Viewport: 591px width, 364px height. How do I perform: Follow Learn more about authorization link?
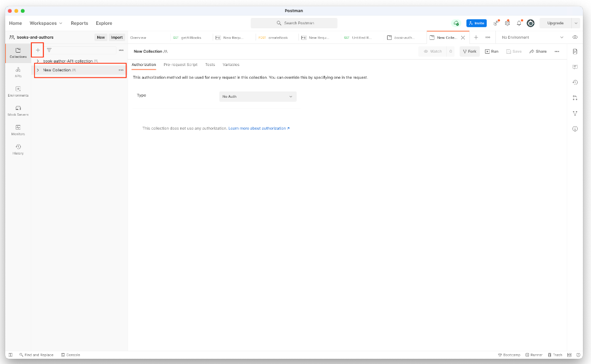pyautogui.click(x=259, y=128)
